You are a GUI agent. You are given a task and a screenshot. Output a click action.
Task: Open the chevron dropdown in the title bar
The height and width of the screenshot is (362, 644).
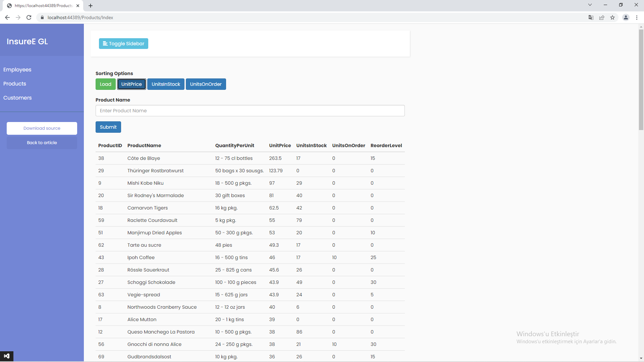[590, 5]
